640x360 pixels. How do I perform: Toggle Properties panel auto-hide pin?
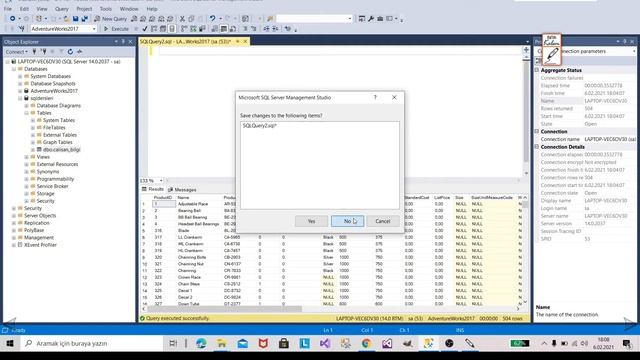pyautogui.click(x=625, y=42)
